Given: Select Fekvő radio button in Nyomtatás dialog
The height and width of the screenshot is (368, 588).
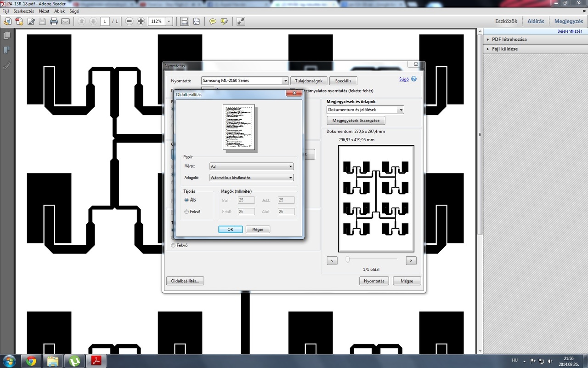Looking at the screenshot, I should 173,245.
